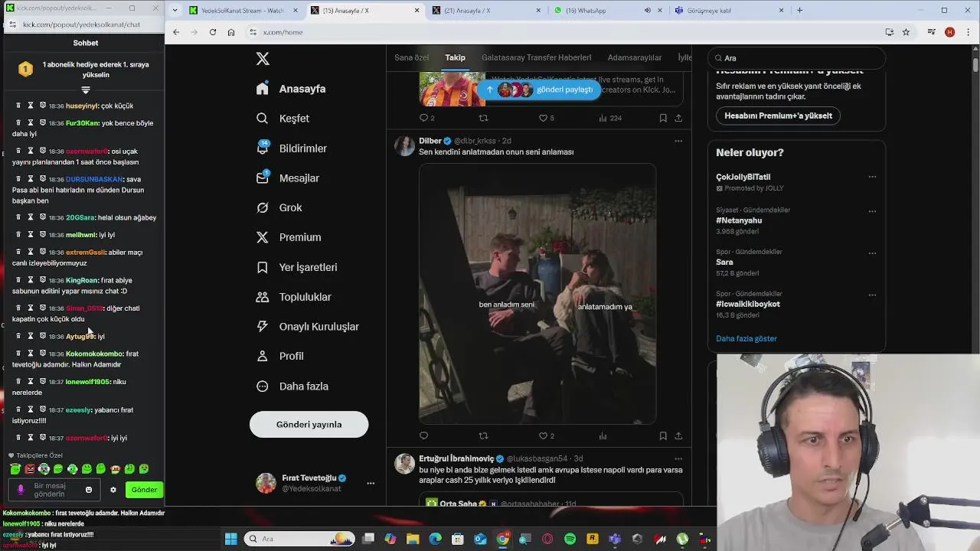The width and height of the screenshot is (980, 551).
Task: Open a new browser tab
Action: (799, 11)
